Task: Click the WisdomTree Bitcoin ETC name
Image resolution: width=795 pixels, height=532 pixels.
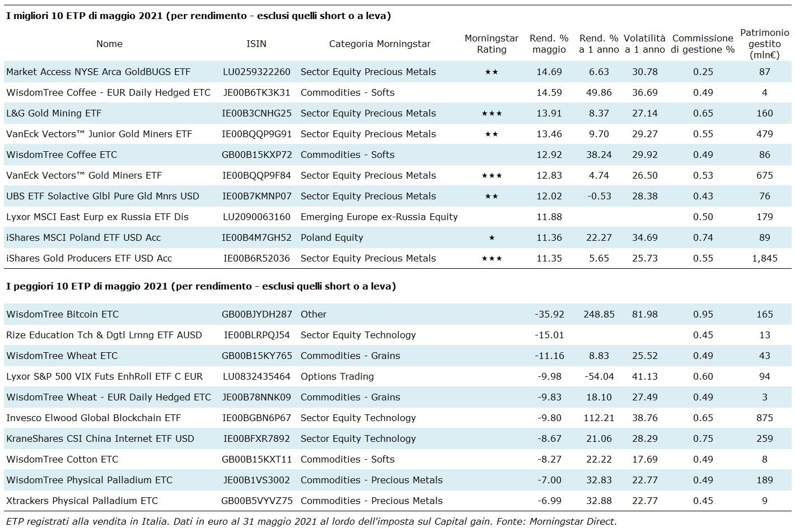Action: [x=63, y=314]
